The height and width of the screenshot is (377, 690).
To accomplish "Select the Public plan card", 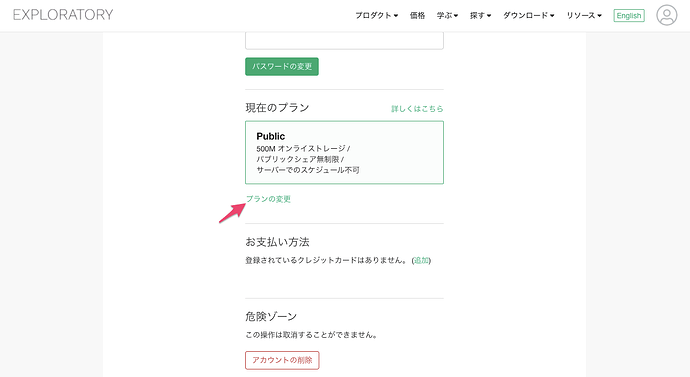I will 344,153.
